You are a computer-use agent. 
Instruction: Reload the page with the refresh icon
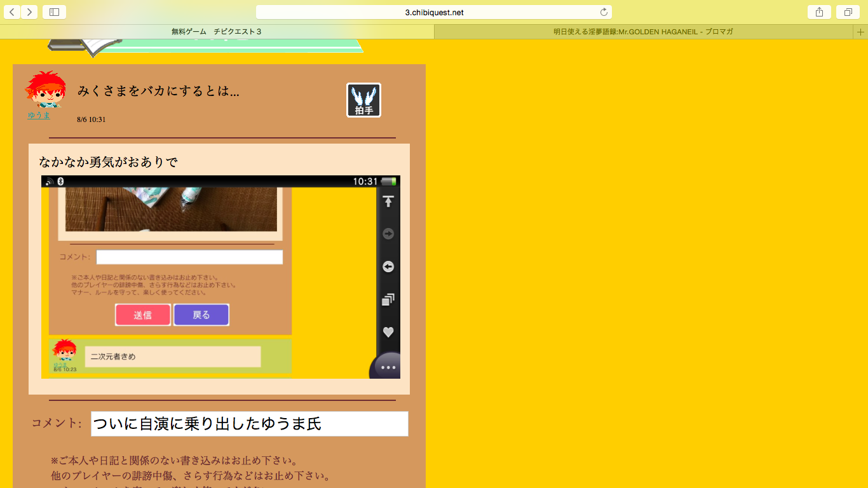[x=604, y=12]
